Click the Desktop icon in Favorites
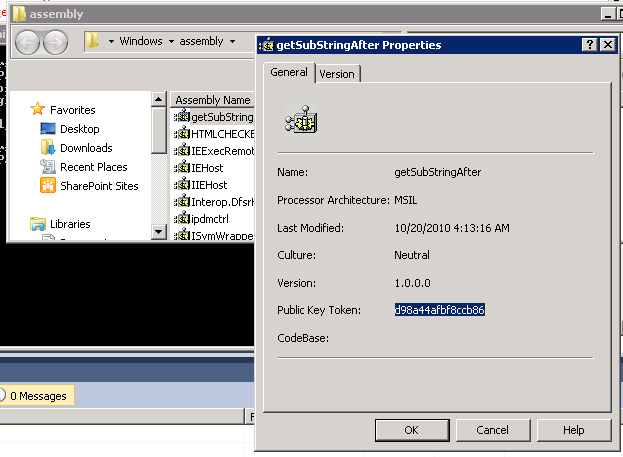Screen dimensions: 623x457 (48, 129)
